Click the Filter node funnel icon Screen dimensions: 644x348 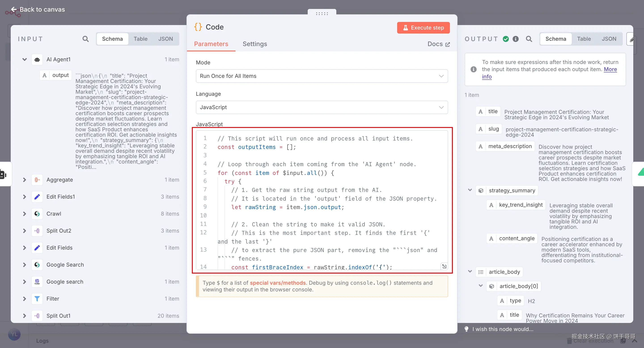pyautogui.click(x=37, y=299)
